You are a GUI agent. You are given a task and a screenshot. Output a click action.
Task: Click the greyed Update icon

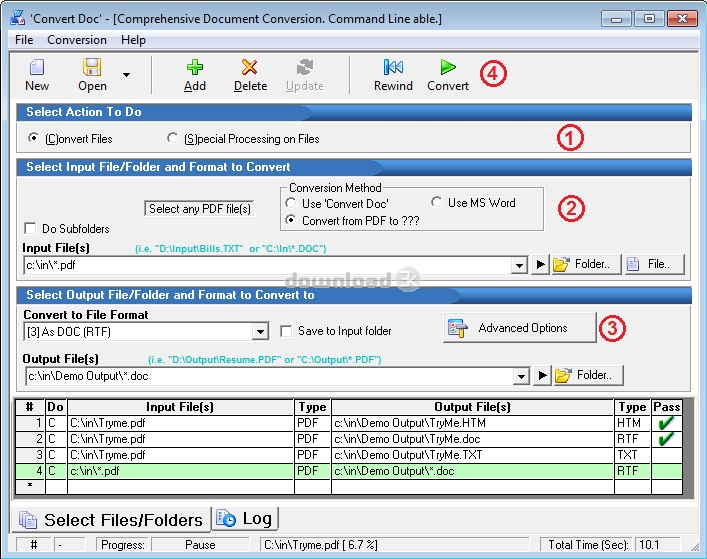coord(305,67)
